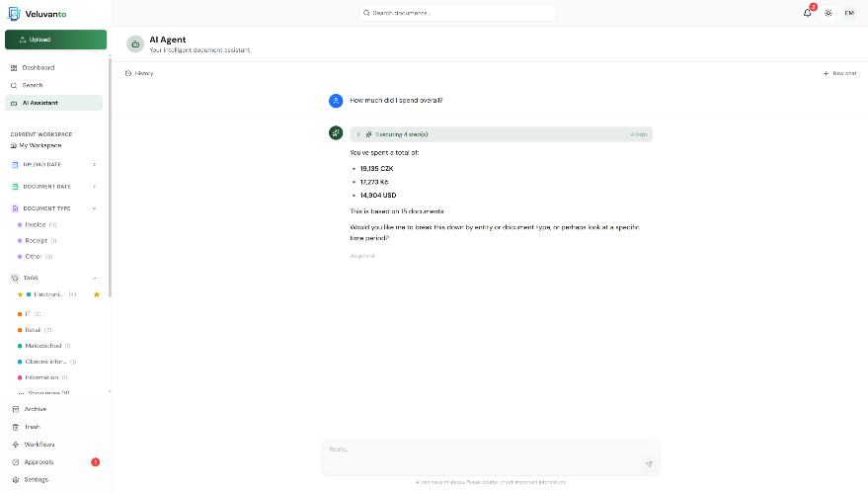Screen dimensions: 868x494
Task: Select the AI Assistant sidebar item
Action: click(x=53, y=103)
